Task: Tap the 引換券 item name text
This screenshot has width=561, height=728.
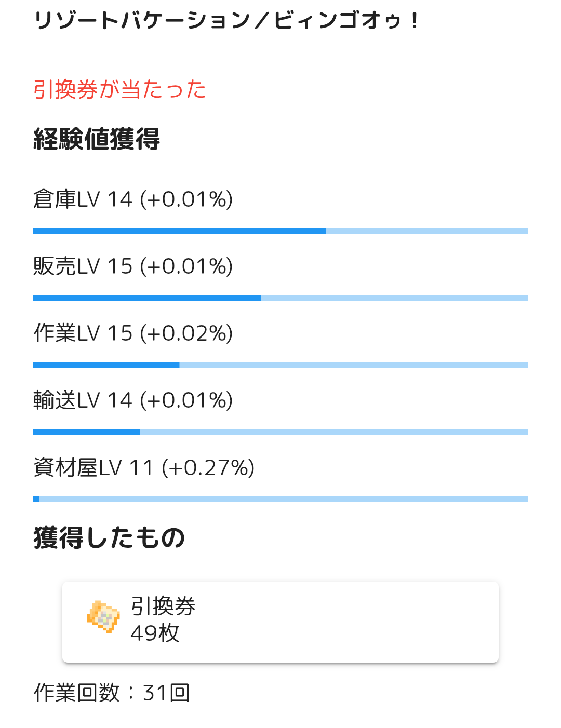Action: click(x=163, y=606)
